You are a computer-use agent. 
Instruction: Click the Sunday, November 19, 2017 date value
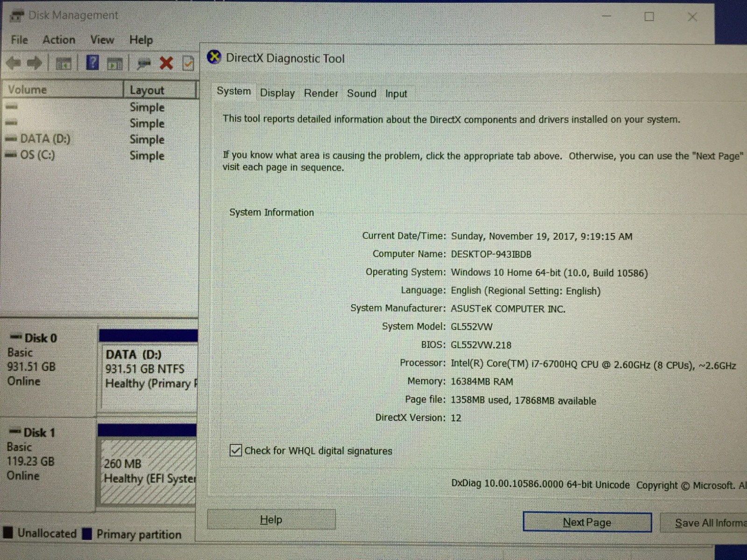pos(542,236)
